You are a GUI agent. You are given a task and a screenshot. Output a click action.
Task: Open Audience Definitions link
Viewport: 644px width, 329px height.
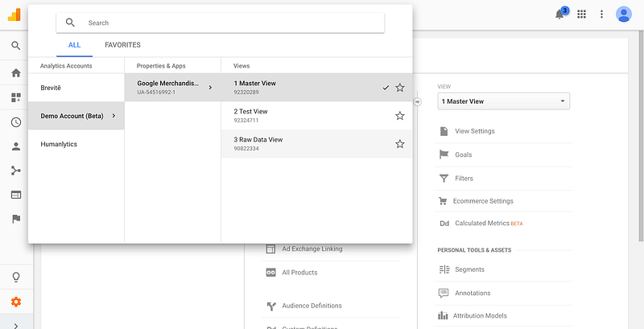[x=312, y=306]
